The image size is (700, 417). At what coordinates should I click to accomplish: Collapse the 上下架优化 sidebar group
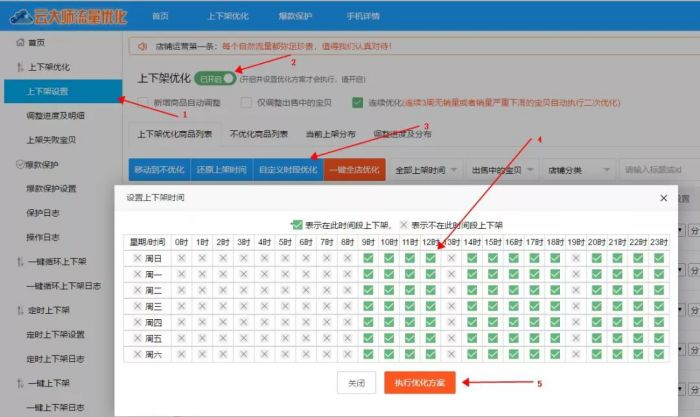click(49, 67)
